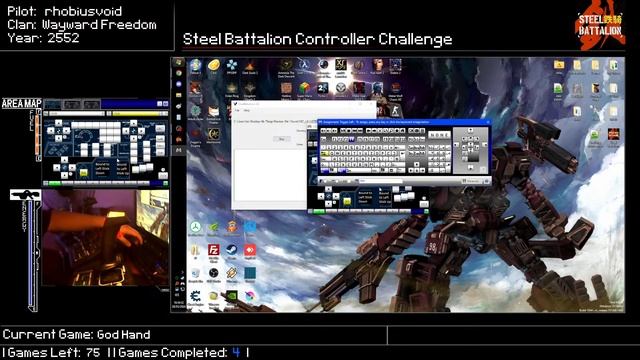Open the red AnyDesk desktop icon
640x360 pixels.
(250, 250)
